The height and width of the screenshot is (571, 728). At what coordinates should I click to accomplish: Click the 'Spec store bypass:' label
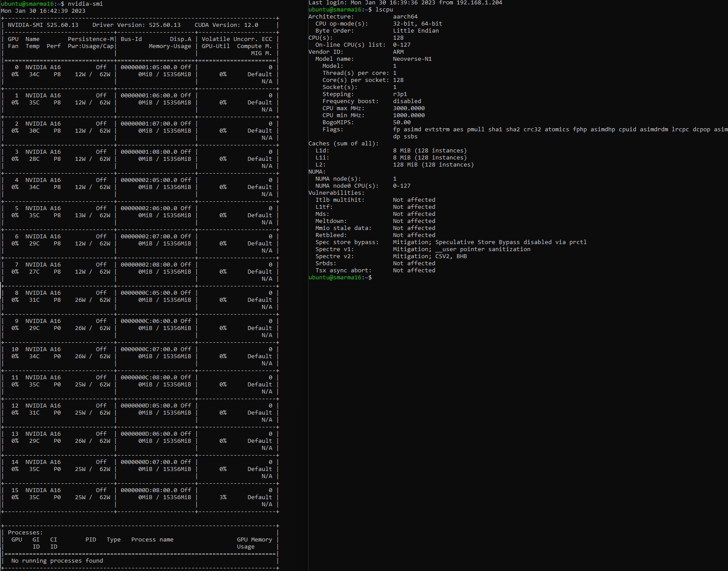pos(347,242)
